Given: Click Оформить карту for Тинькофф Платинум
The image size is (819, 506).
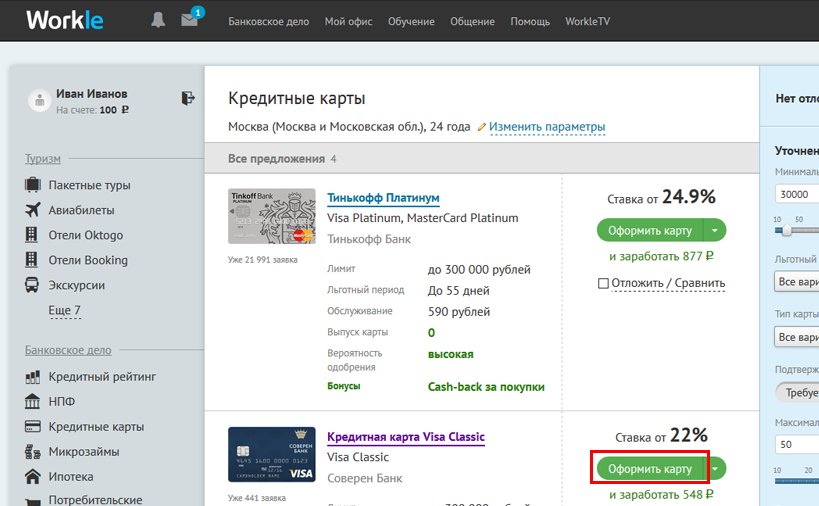Looking at the screenshot, I should [650, 230].
